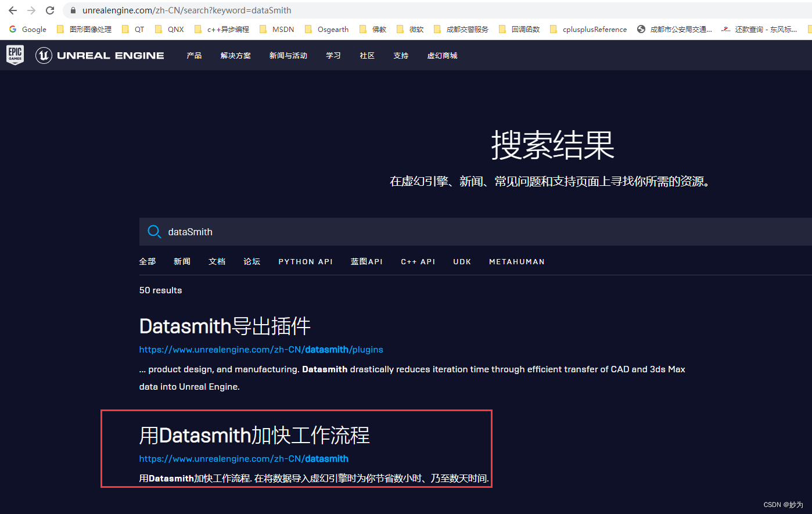Screen dimensions: 812x514
Task: Click the page reload icon
Action: [x=50, y=10]
